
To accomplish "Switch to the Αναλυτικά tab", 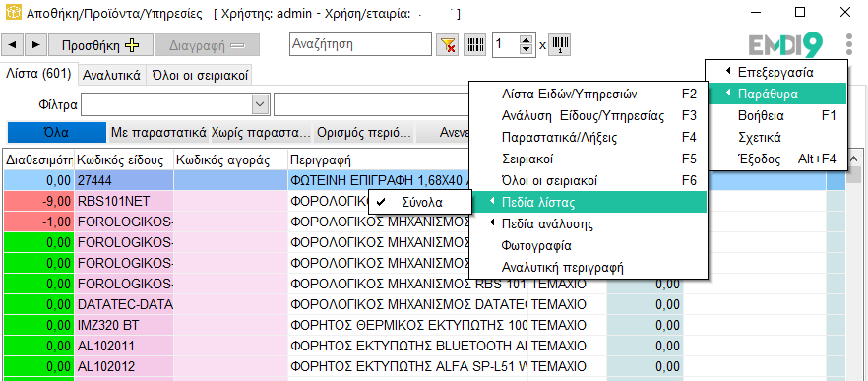I will point(111,76).
